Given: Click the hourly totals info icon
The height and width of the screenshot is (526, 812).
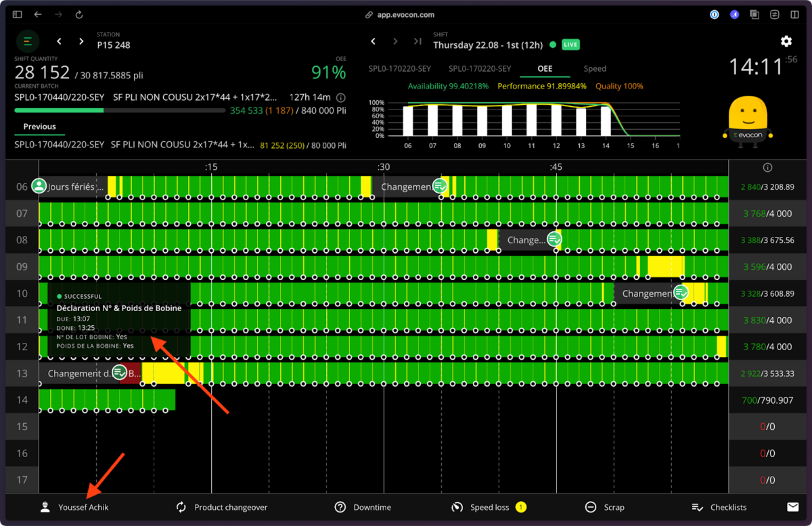Looking at the screenshot, I should (x=767, y=168).
